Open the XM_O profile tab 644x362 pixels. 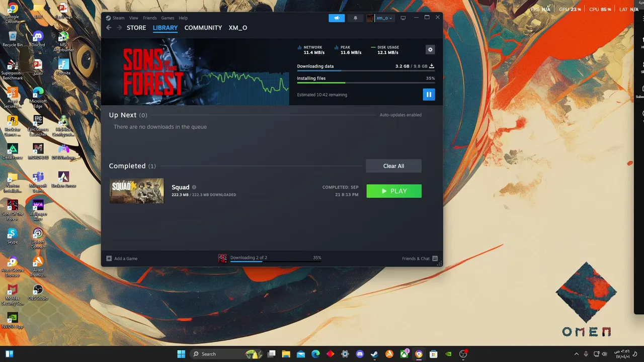click(x=238, y=28)
